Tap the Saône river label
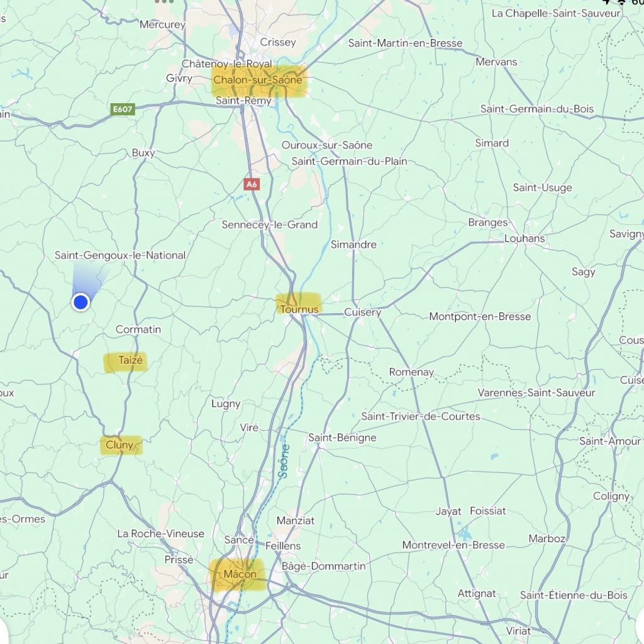 tap(284, 461)
